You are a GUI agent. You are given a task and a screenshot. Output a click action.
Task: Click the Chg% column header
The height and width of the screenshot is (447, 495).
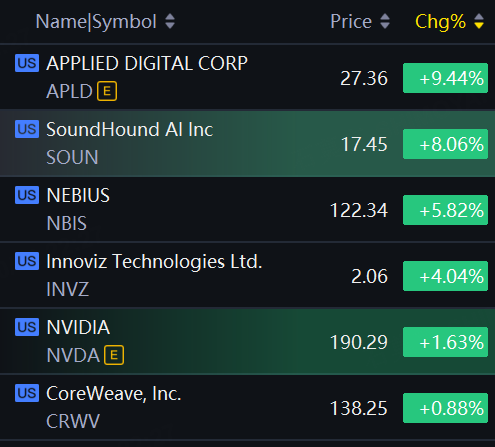[440, 22]
